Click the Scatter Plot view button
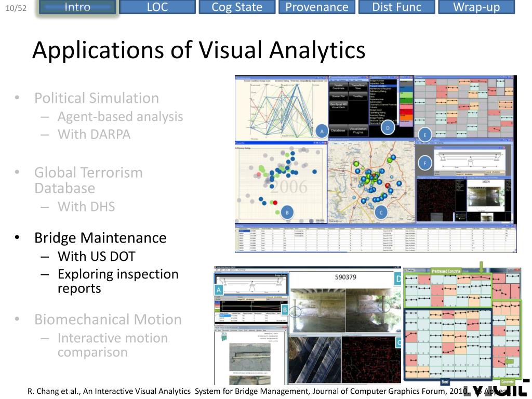 pyautogui.click(x=338, y=96)
